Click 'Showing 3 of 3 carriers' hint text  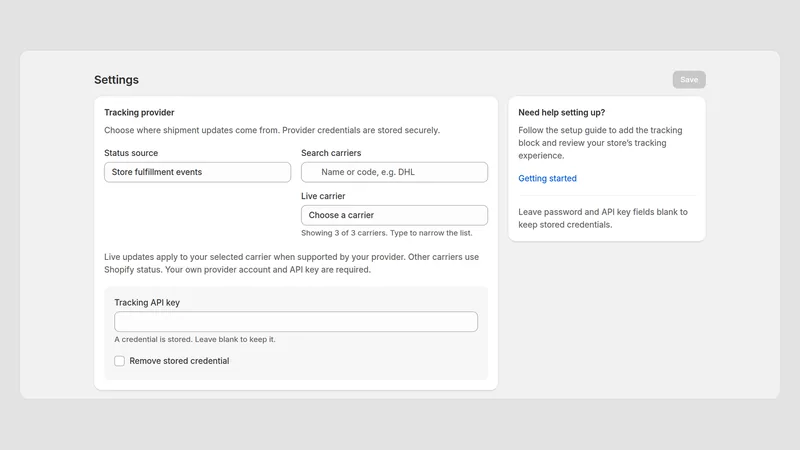pos(387,233)
